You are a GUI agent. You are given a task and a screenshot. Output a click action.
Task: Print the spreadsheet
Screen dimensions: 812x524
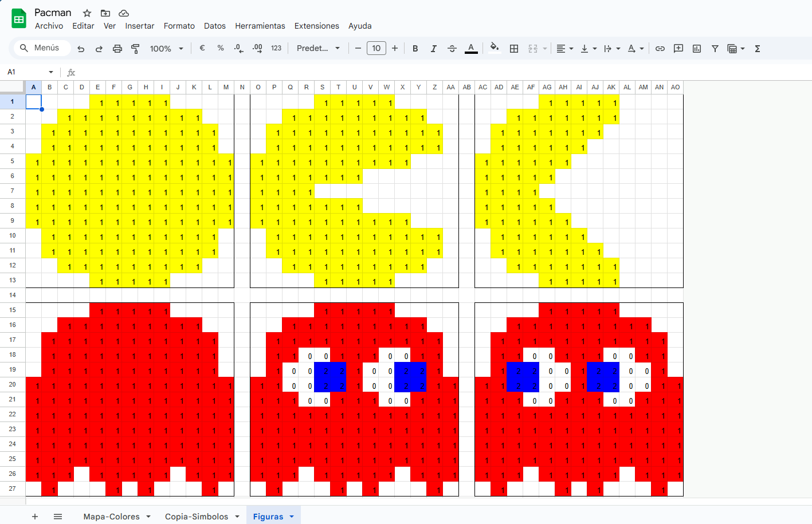(x=117, y=49)
